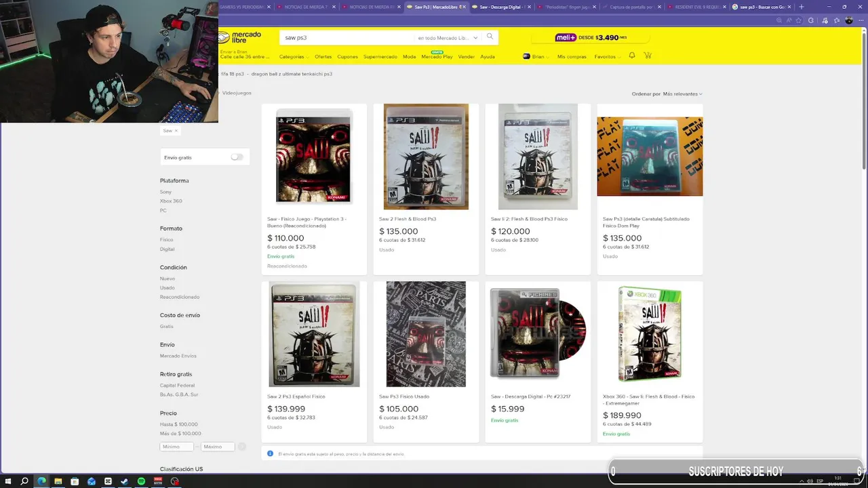The width and height of the screenshot is (868, 488).
Task: Click the search magnifier icon in Mercado Libre
Action: pyautogui.click(x=490, y=37)
